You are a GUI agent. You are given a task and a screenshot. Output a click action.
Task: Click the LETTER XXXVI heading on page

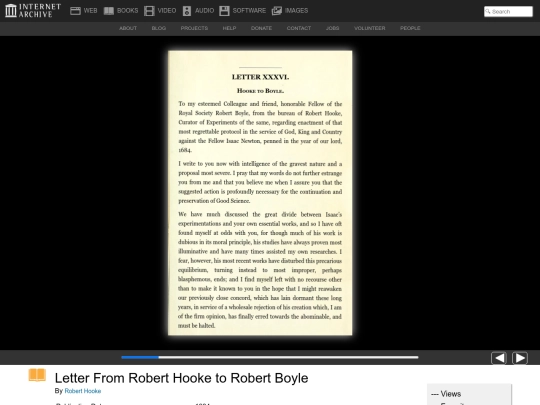(x=260, y=77)
